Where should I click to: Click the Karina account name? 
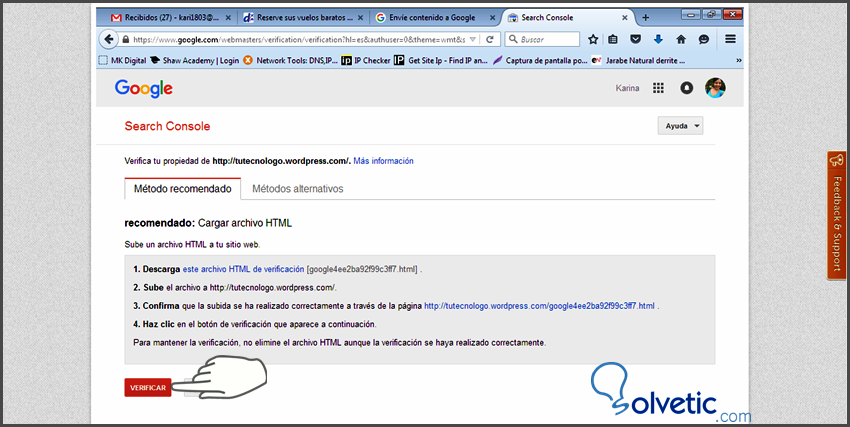click(627, 88)
